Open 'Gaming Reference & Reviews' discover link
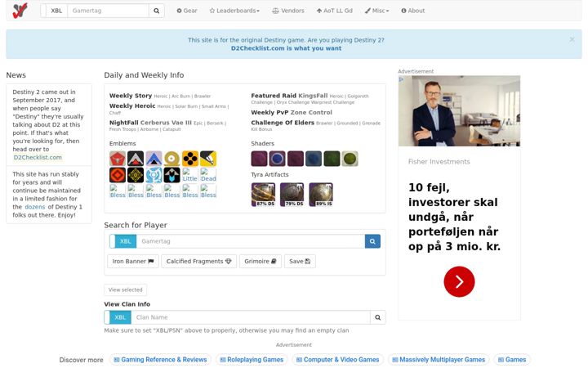The width and height of the screenshot is (588, 368). (x=160, y=360)
